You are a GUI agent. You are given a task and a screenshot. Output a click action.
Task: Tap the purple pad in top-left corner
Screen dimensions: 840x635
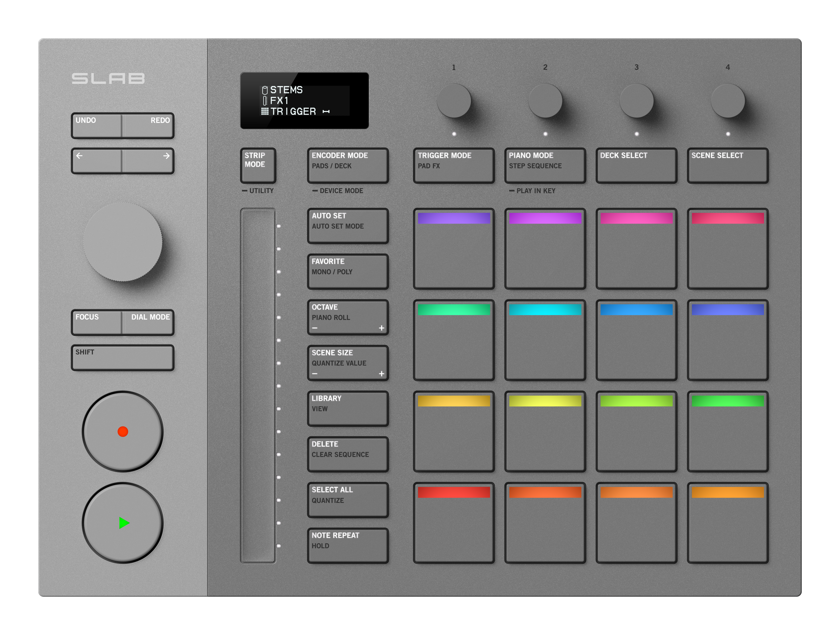454,249
